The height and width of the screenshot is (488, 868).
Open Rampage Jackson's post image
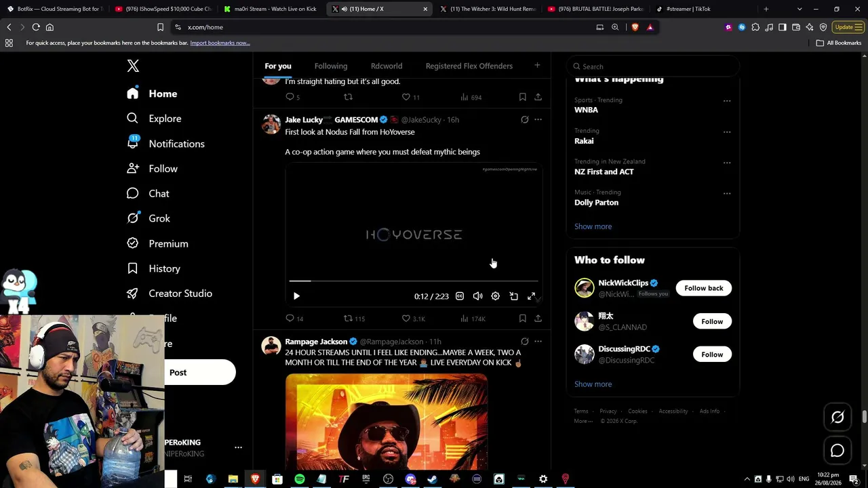point(386,421)
